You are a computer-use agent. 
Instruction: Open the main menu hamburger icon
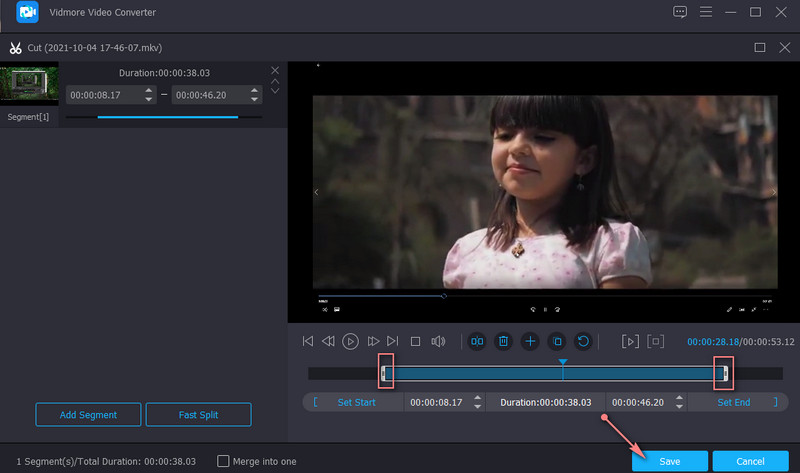click(706, 12)
